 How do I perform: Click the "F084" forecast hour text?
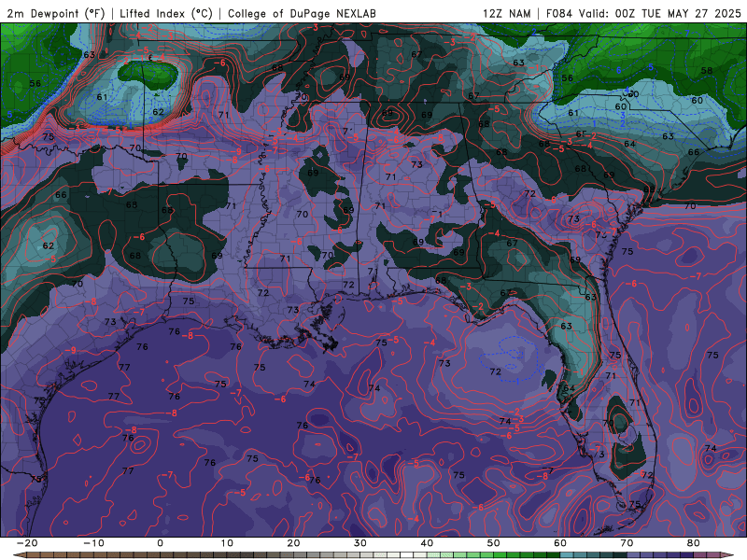pos(558,13)
